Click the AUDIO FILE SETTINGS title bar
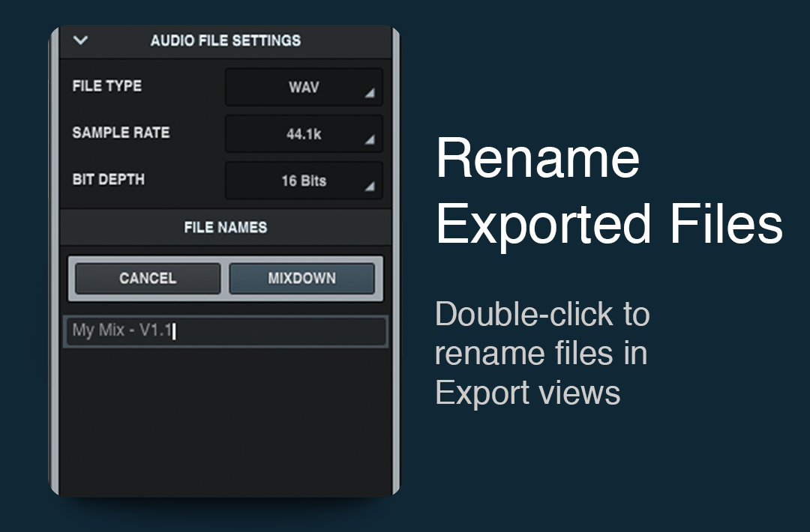The image size is (810, 532). [x=225, y=41]
